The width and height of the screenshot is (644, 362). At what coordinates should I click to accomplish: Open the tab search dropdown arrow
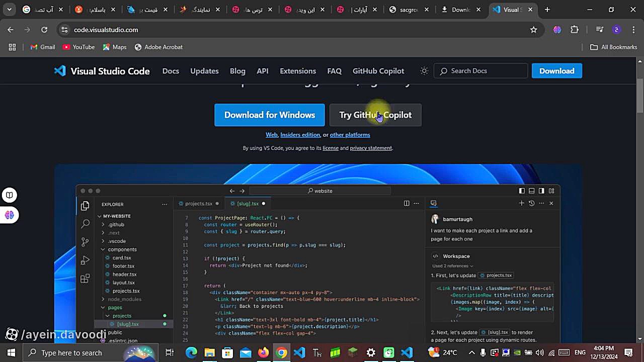click(9, 10)
